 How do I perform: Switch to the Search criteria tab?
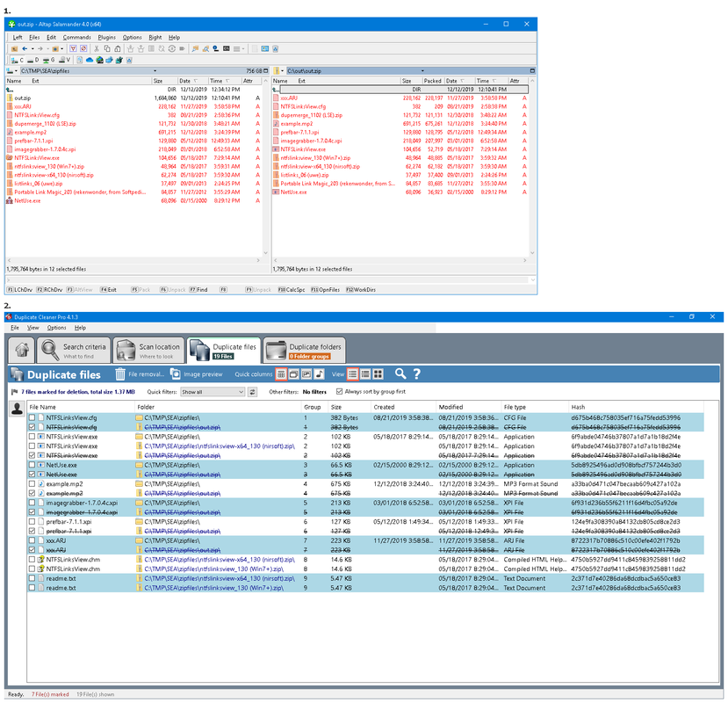pos(74,351)
